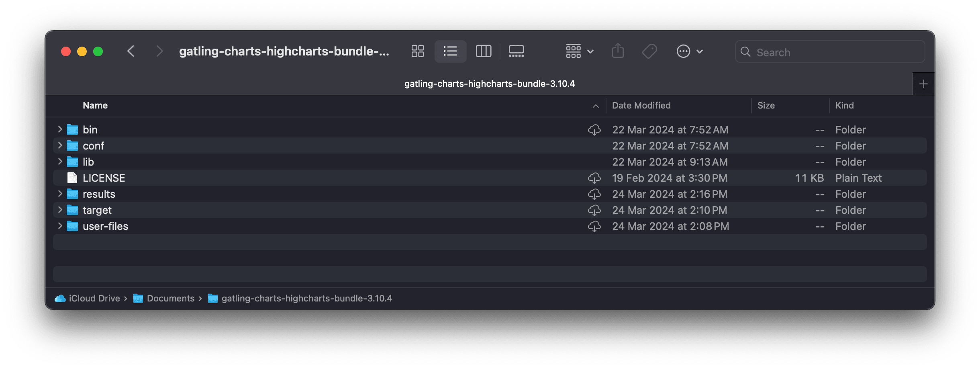Open the Group By dropdown
The image size is (980, 369).
pyautogui.click(x=580, y=51)
